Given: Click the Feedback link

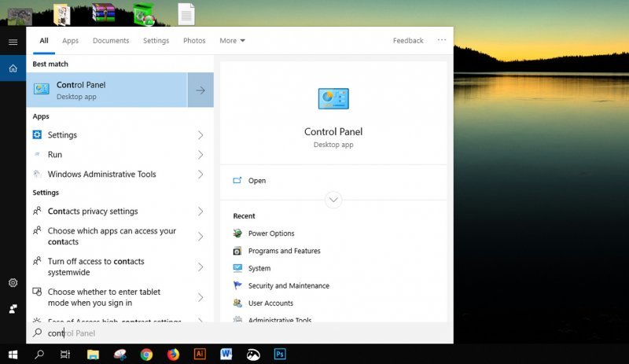Looking at the screenshot, I should pyautogui.click(x=408, y=41).
